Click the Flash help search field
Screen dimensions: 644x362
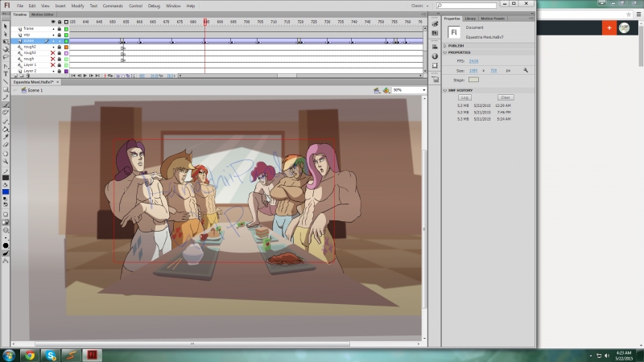466,6
